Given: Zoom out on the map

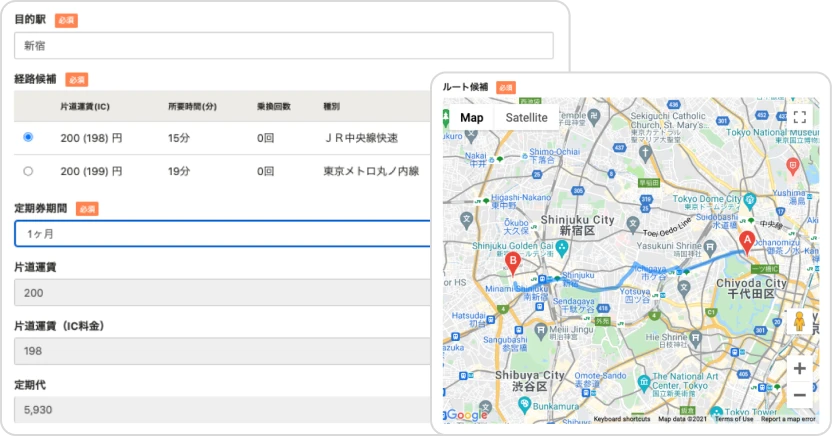Looking at the screenshot, I should coord(800,395).
